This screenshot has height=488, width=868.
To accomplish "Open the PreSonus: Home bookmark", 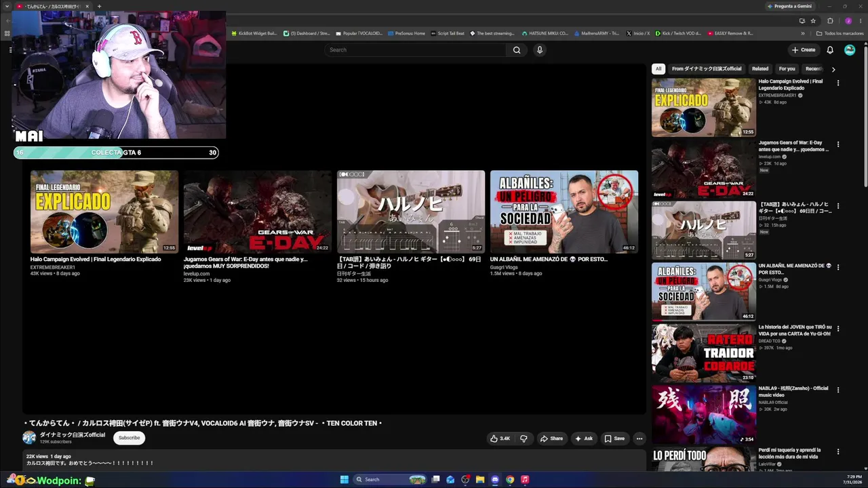I will click(406, 33).
